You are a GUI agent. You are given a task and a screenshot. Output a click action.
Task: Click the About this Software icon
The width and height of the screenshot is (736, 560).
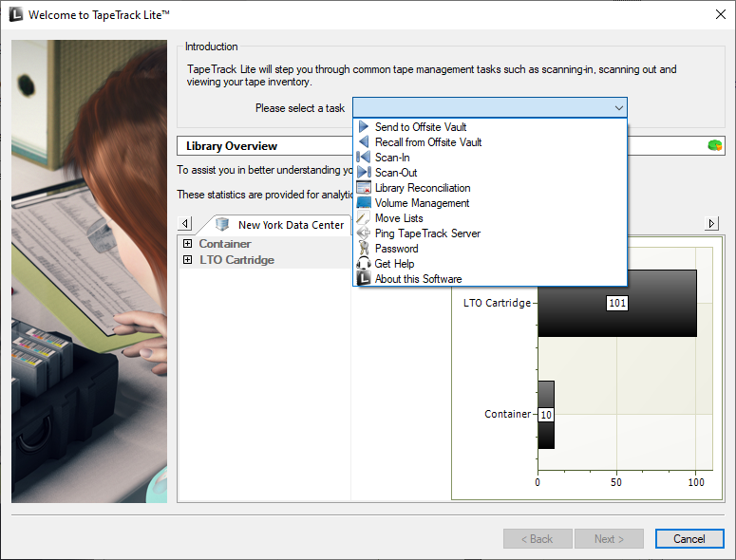[364, 279]
